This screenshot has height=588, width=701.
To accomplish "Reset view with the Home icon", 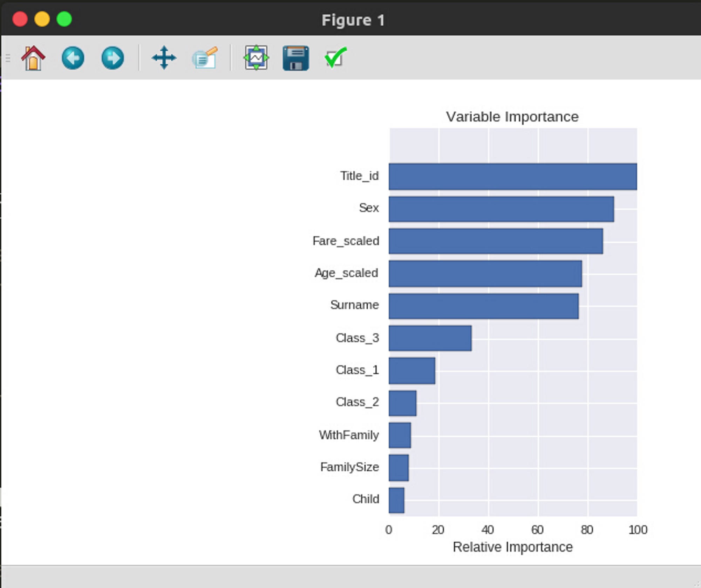I will [x=33, y=58].
